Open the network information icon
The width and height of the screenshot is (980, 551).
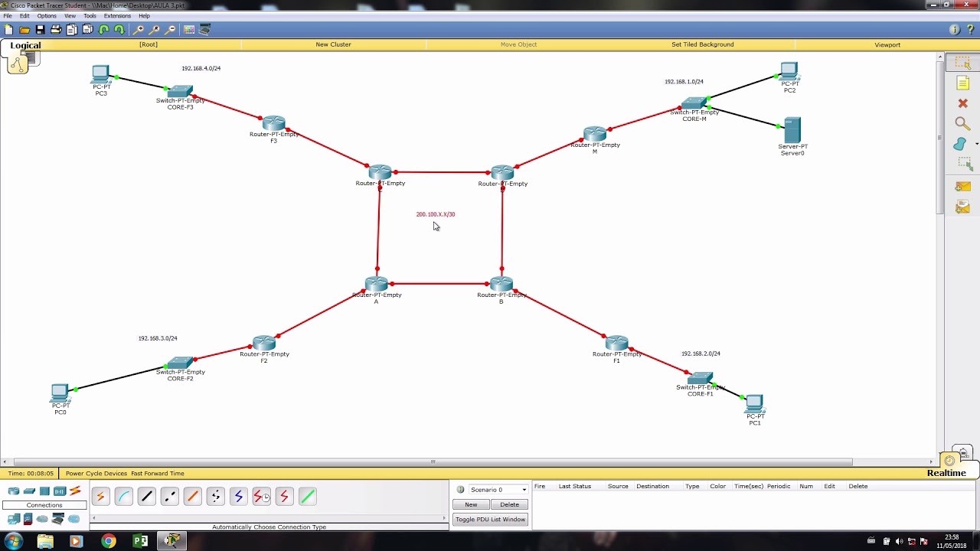955,30
